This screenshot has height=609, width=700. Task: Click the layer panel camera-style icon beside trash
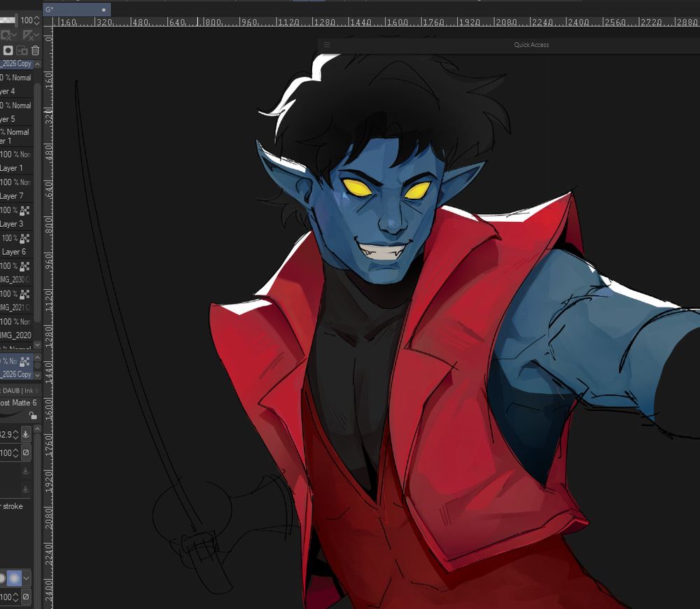pyautogui.click(x=22, y=50)
